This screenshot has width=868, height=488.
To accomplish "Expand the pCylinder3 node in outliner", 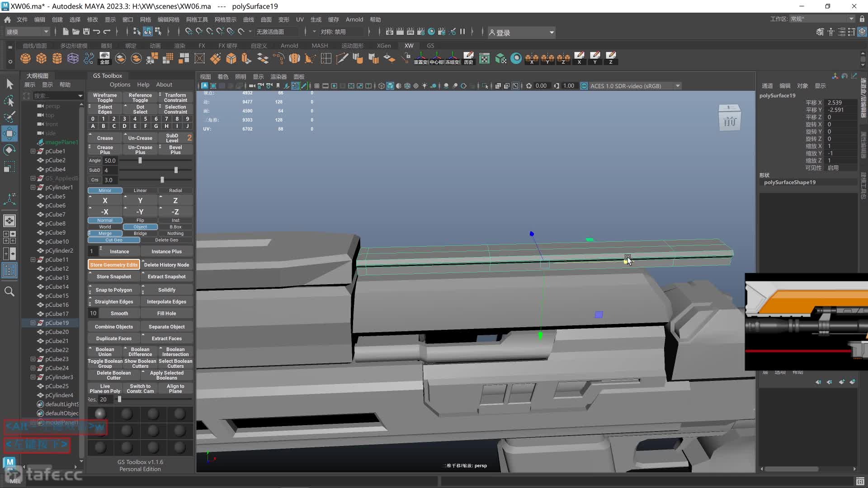I will pos(33,377).
